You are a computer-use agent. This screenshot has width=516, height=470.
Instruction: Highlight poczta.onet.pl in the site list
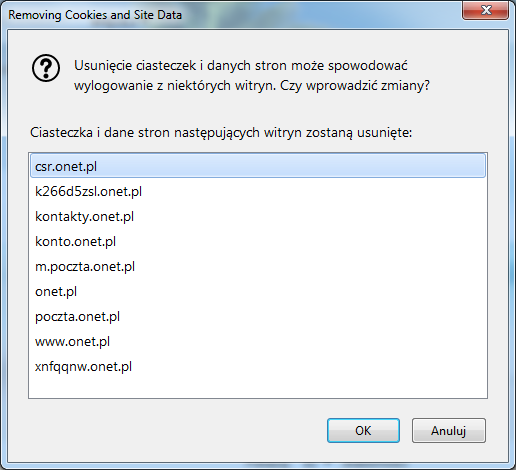[x=258, y=316]
